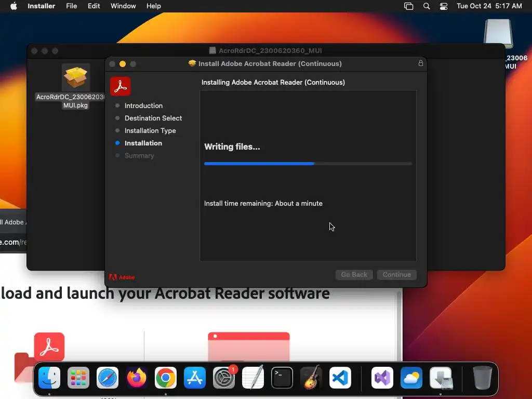Open Safari from the Dock
Screen dimensions: 532x399
coord(108,378)
